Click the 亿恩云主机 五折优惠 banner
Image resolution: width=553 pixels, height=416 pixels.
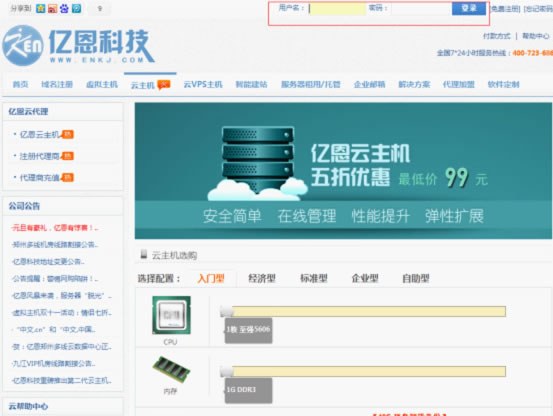(343, 171)
